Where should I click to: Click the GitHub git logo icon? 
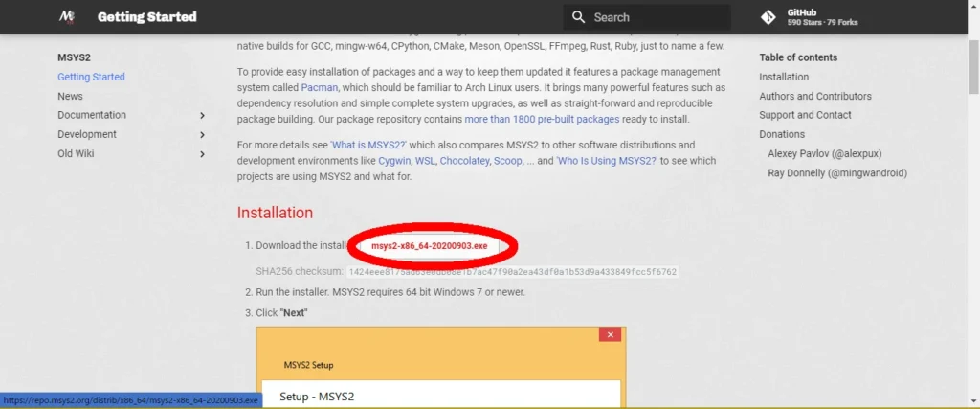768,17
